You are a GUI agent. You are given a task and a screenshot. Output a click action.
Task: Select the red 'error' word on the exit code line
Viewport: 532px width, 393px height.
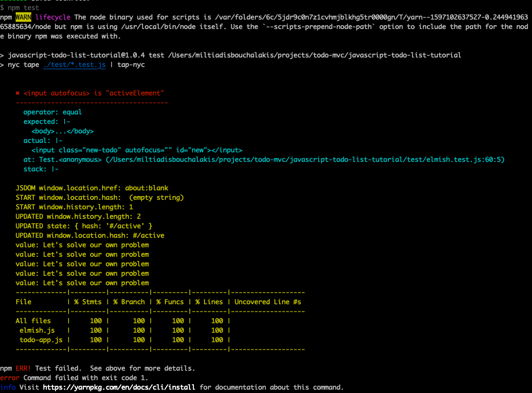coord(10,378)
